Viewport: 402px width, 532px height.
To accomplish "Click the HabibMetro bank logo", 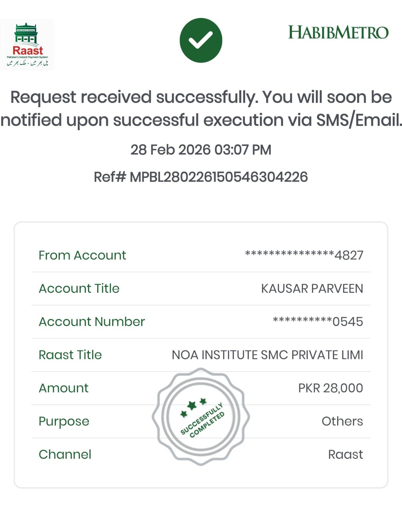I will click(338, 33).
